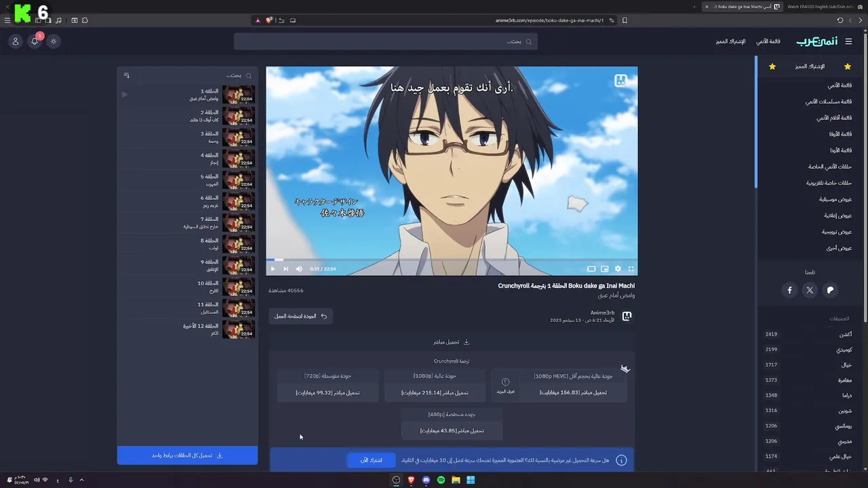Open File Explorer from the taskbar
868x488 pixels.
pos(456,480)
